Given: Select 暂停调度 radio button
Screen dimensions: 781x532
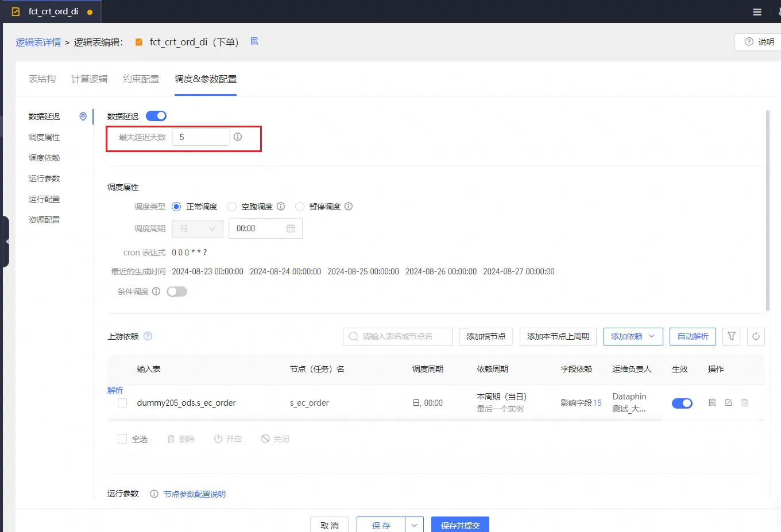Looking at the screenshot, I should click(300, 207).
